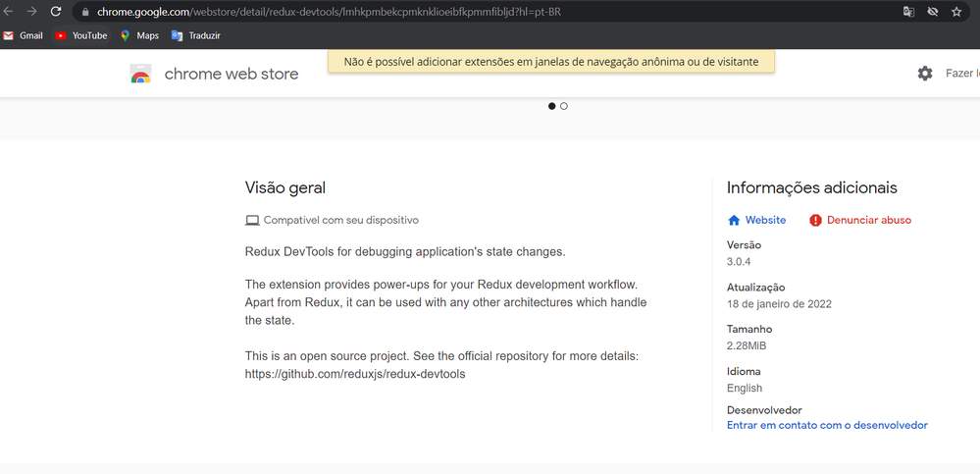Click the Denunciar abuso link

[x=869, y=220]
